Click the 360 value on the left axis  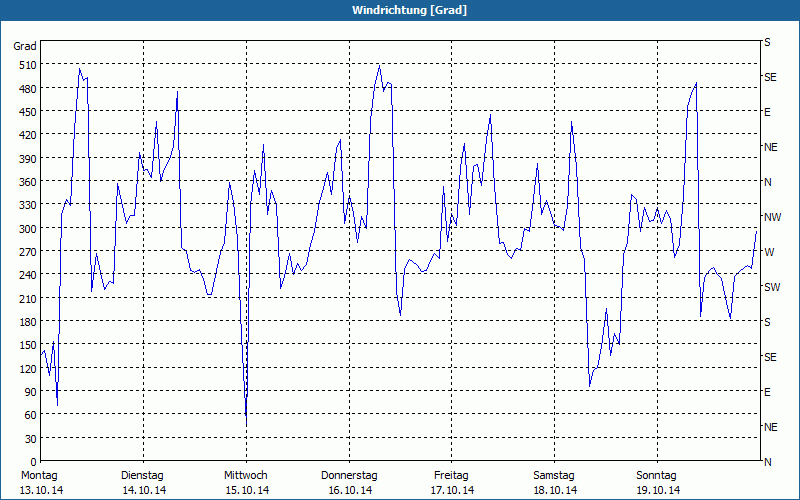tap(25, 182)
